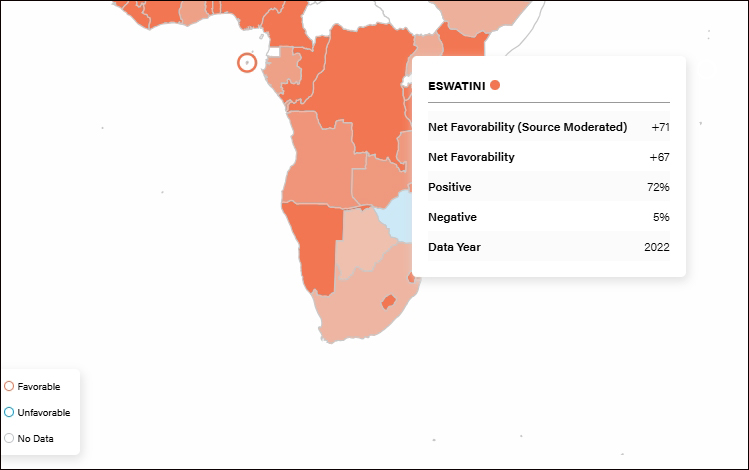Click the orange dot beside ESWATINI title
Image resolution: width=749 pixels, height=470 pixels.
pos(495,85)
